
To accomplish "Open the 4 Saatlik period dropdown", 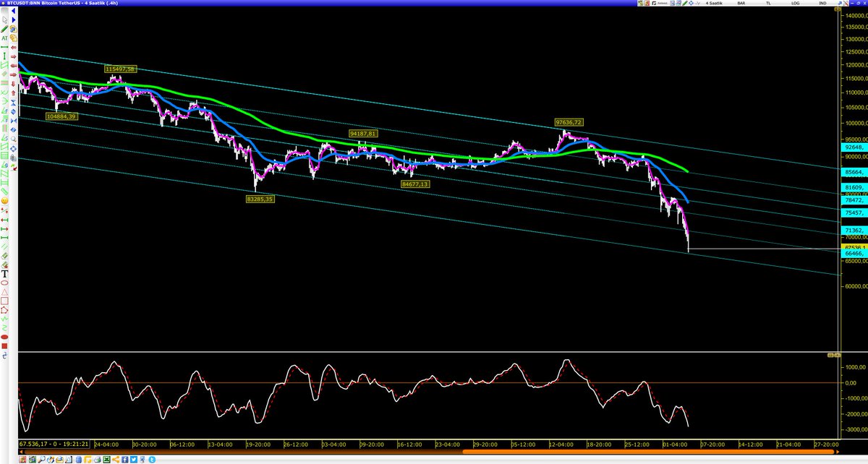I will click(x=714, y=4).
